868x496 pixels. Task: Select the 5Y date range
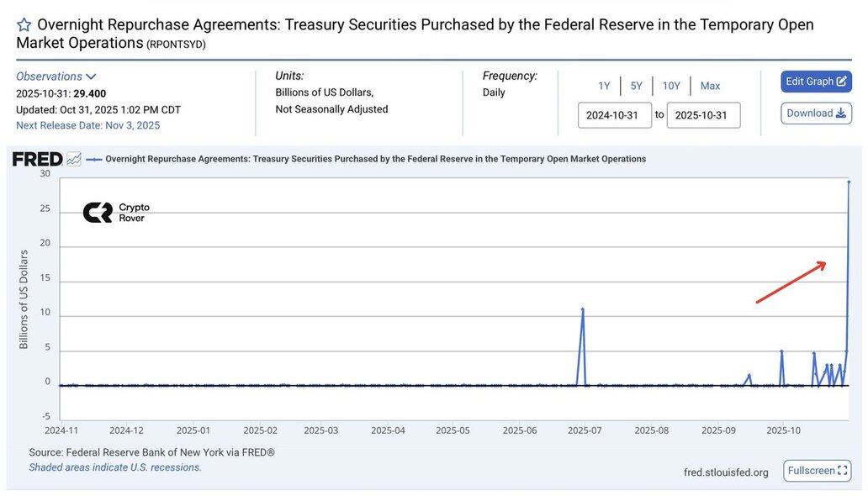click(636, 86)
